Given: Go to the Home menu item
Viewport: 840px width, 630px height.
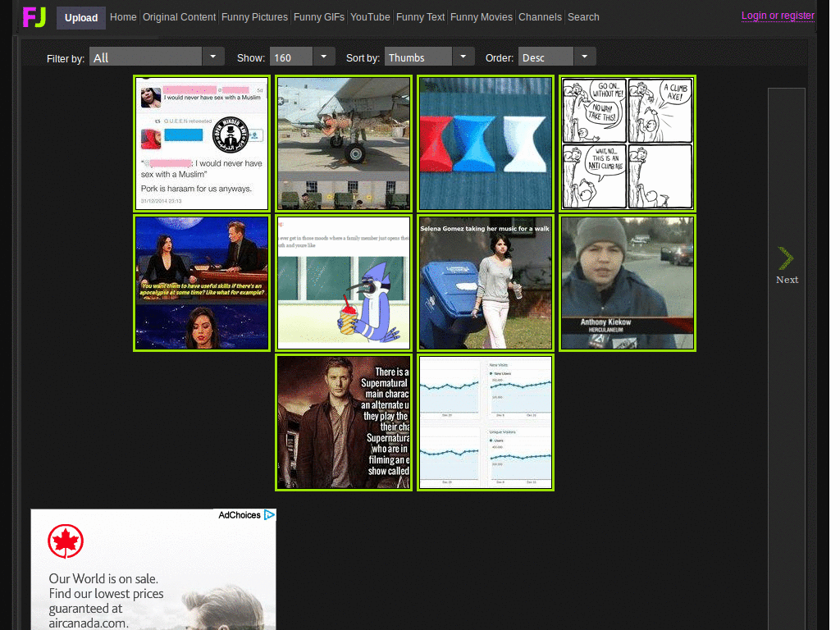Looking at the screenshot, I should pos(123,17).
